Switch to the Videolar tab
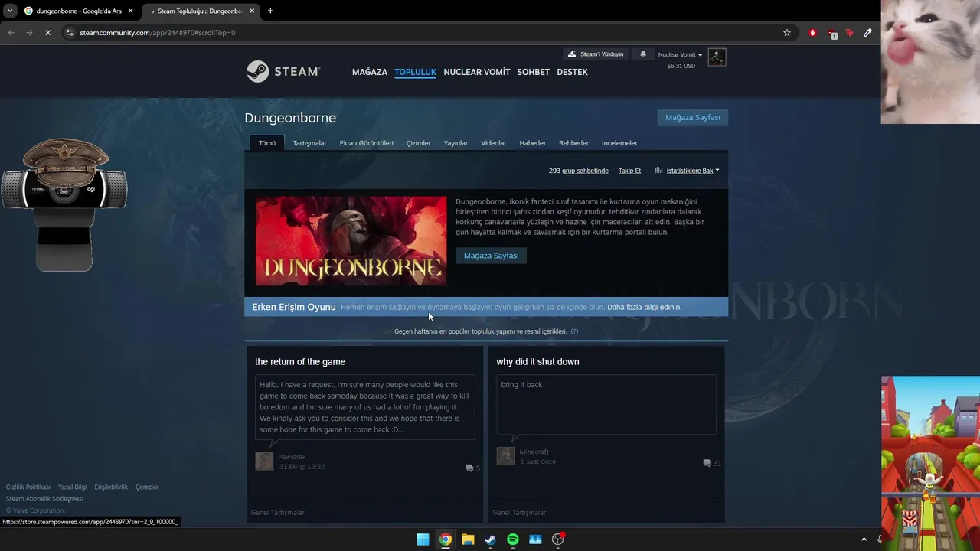This screenshot has height=551, width=980. 493,143
